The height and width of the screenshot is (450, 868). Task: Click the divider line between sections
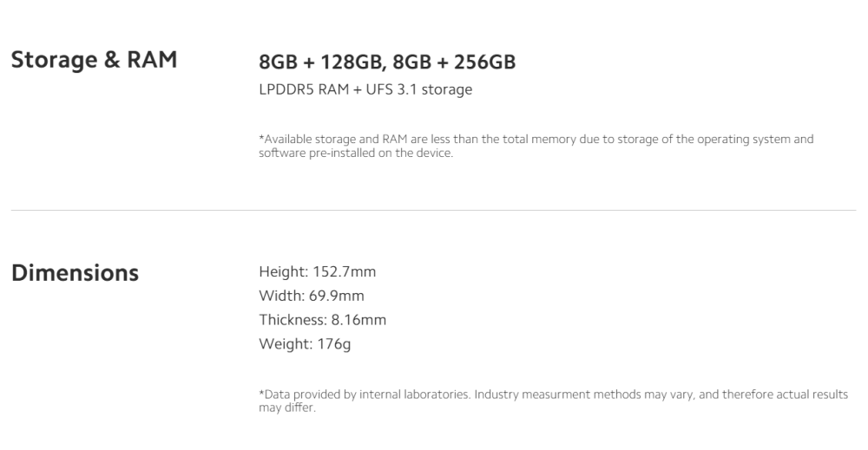click(x=433, y=210)
